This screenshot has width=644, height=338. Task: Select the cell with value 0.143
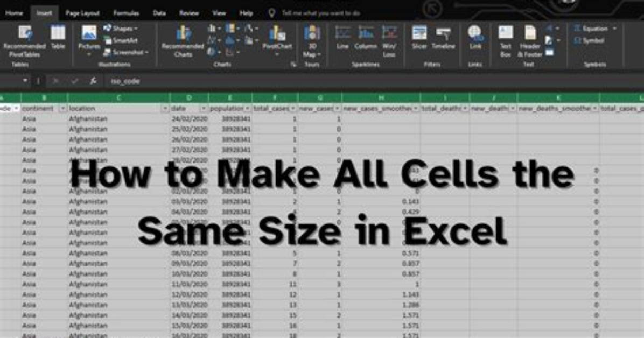click(x=381, y=202)
